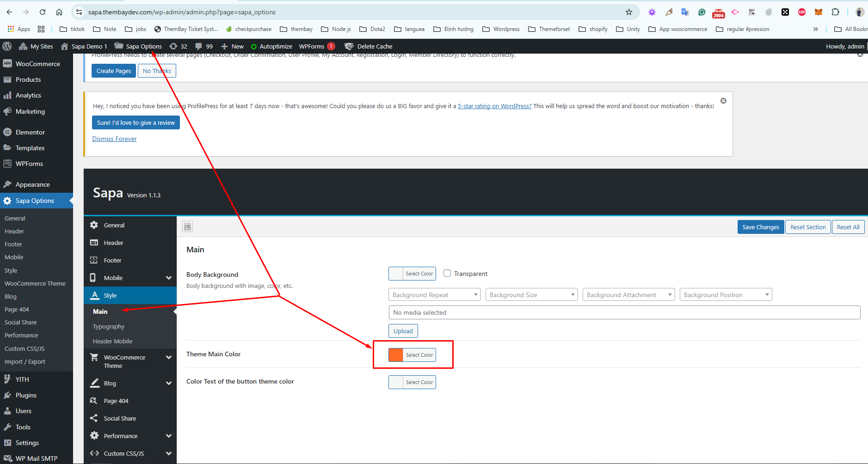Screen dimensions: 868x464
Task: Select Header Mobile under Style
Action: pos(112,341)
